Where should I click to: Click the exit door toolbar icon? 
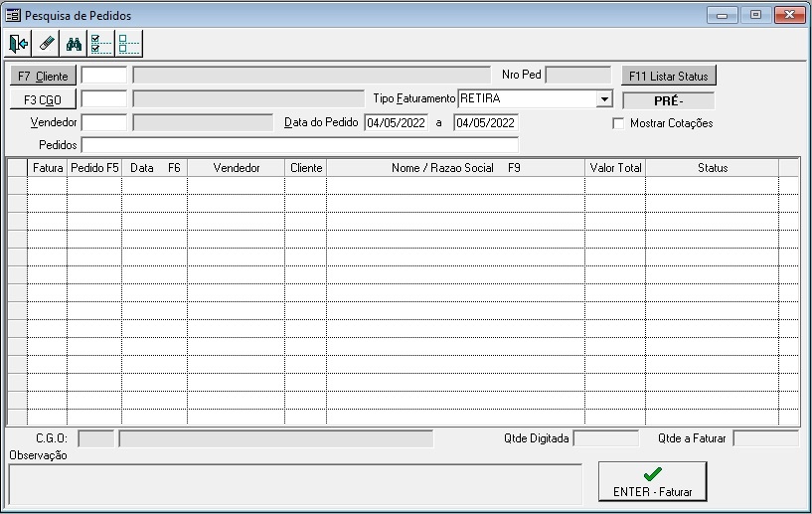pos(19,44)
